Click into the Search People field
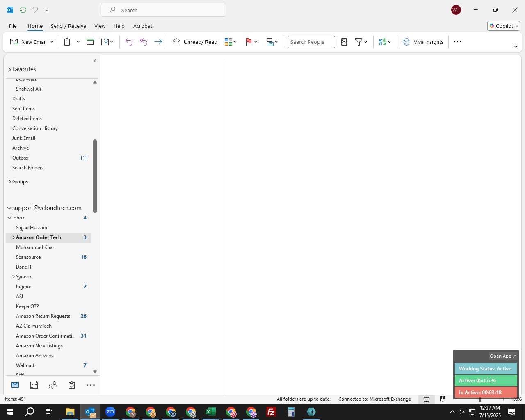This screenshot has width=525, height=420. pyautogui.click(x=311, y=42)
